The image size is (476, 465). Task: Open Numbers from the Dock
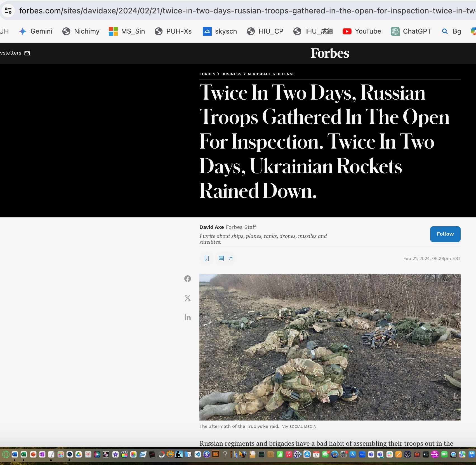click(280, 454)
